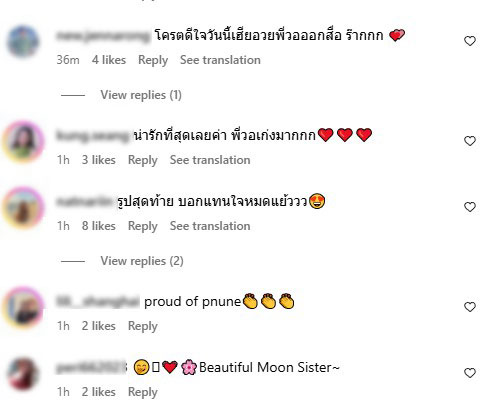See translation of the 36m comment
Viewport: 486px width, 417px height.
coord(220,60)
